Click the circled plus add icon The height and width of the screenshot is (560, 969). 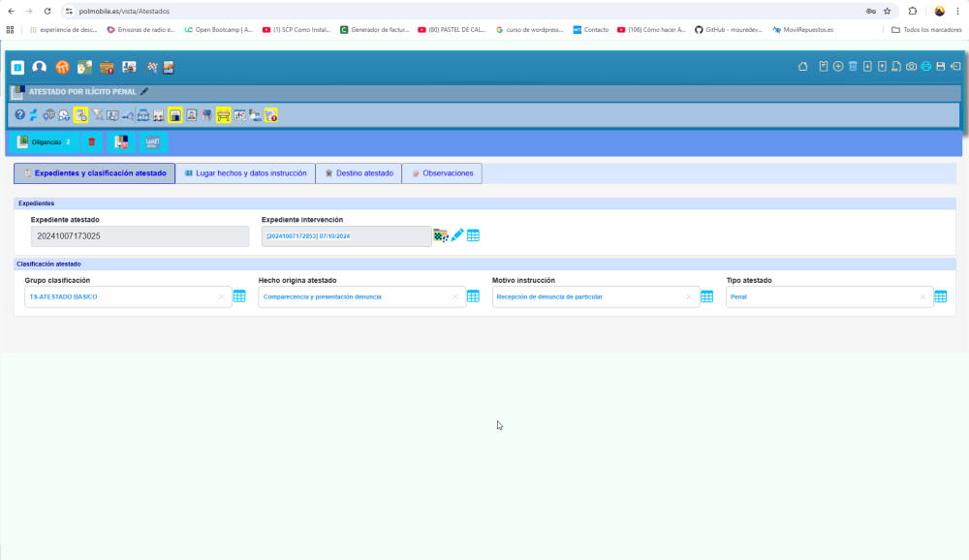[838, 66]
